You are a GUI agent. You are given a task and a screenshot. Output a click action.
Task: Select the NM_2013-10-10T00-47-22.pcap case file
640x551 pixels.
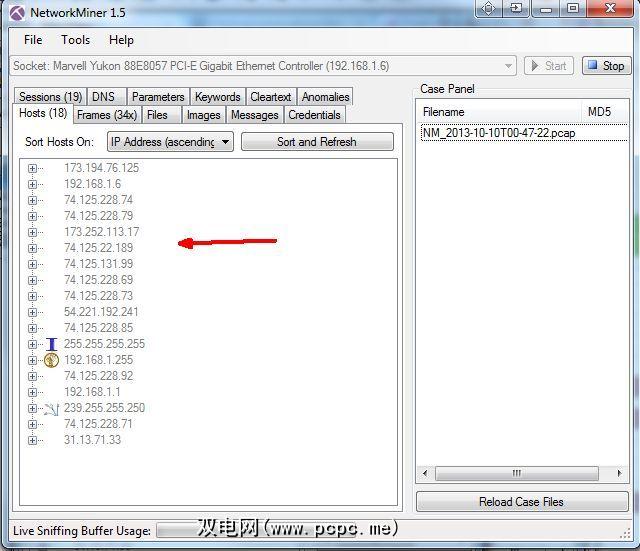coord(524,133)
